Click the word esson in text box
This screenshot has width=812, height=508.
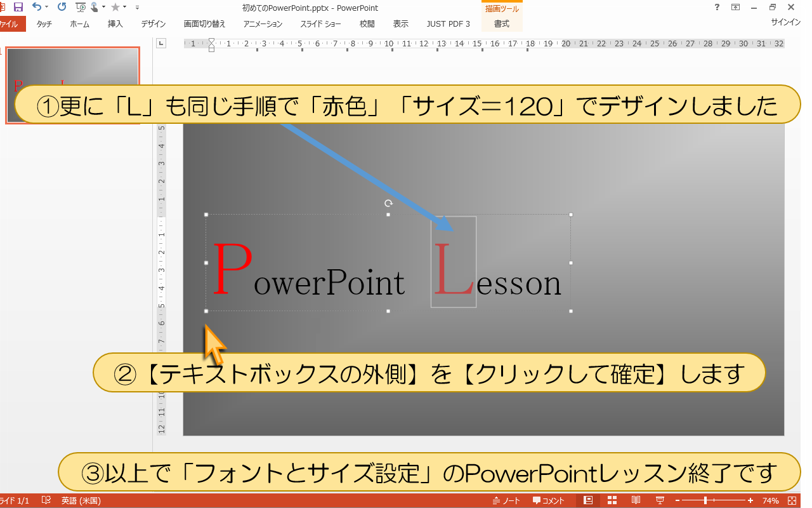(518, 284)
